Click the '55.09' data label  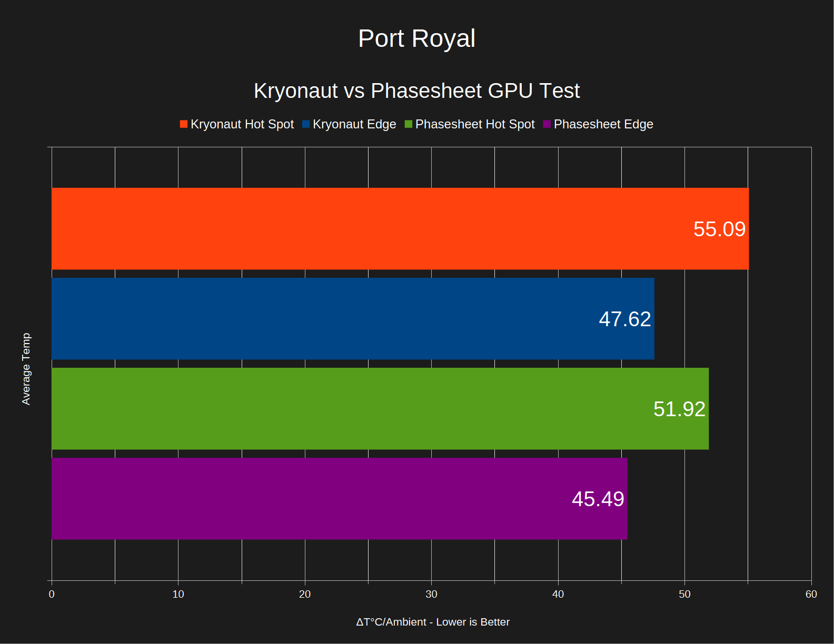719,229
